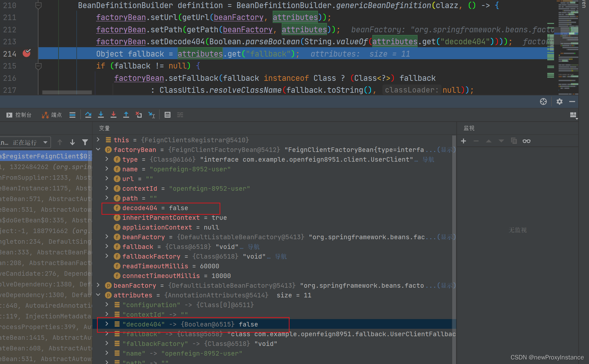Click the 显示 link on the beanFactory field row
Screen dimensions: 589x364
pos(446,237)
